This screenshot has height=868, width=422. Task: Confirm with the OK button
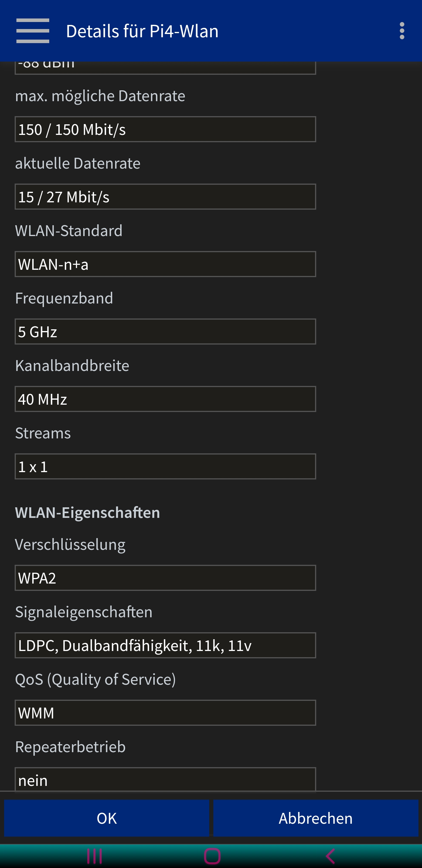click(107, 818)
